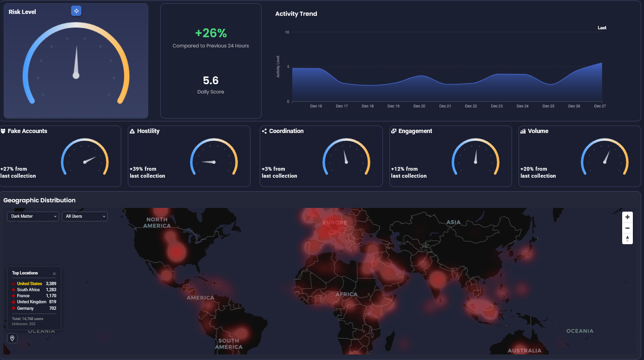Click the blue move handle on Risk Level card
The image size is (644, 360).
(x=76, y=11)
